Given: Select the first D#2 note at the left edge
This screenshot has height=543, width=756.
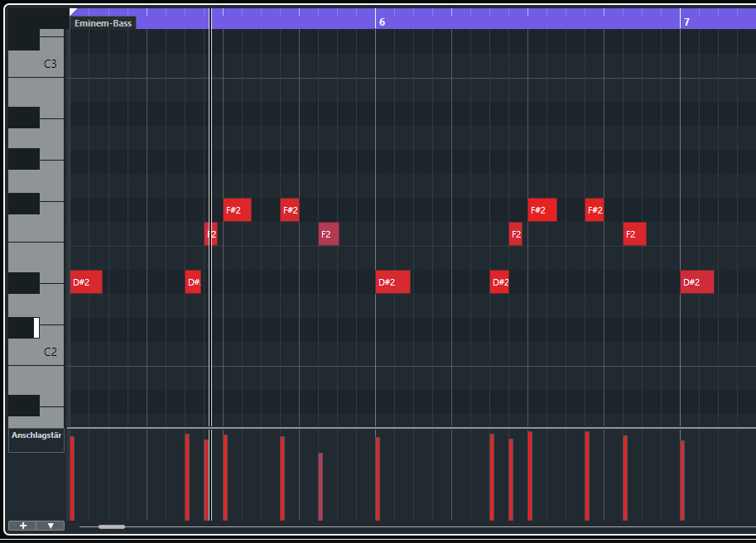Looking at the screenshot, I should pyautogui.click(x=86, y=282).
